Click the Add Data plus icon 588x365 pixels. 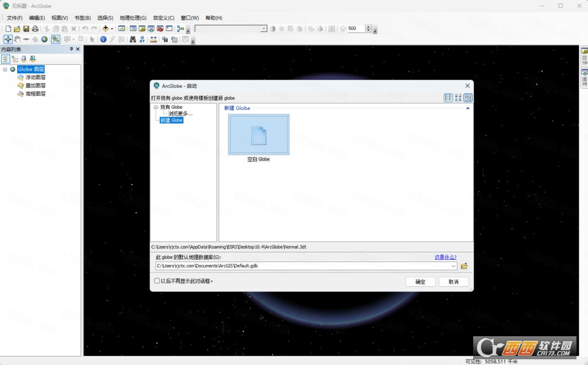(x=106, y=29)
